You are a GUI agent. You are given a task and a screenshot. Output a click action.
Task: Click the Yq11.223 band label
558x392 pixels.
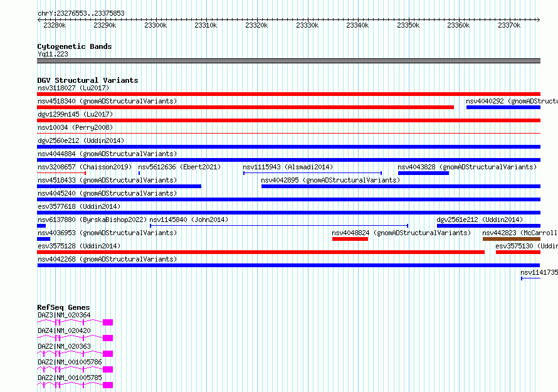coord(53,54)
